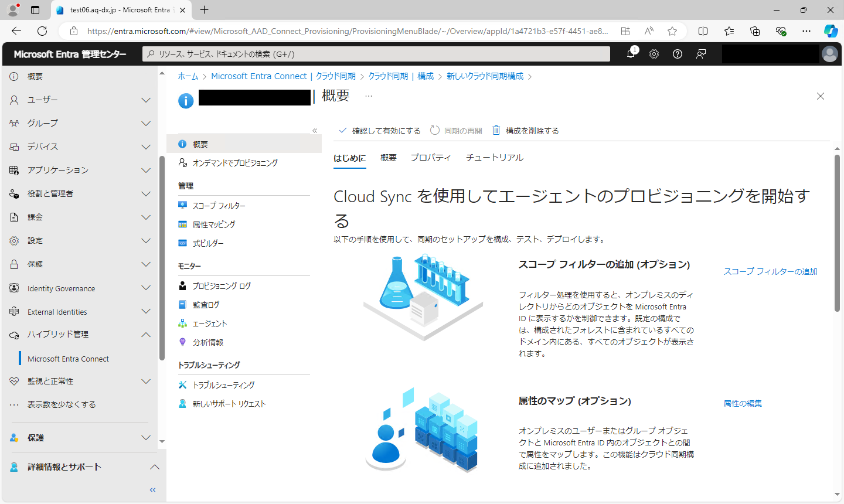Select Microsoft Entra Connect in navigation
844x504 pixels.
point(68,359)
